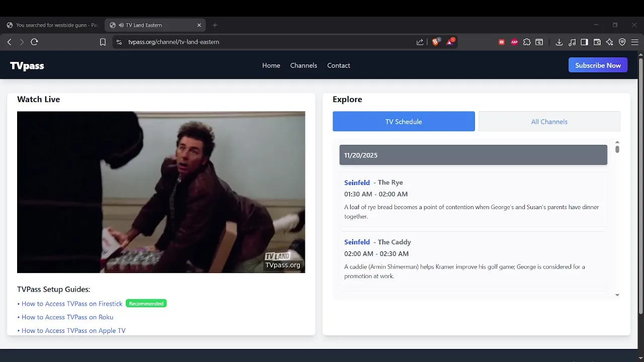
Task: Click the schedule list scroll-down arrow
Action: pos(617,295)
